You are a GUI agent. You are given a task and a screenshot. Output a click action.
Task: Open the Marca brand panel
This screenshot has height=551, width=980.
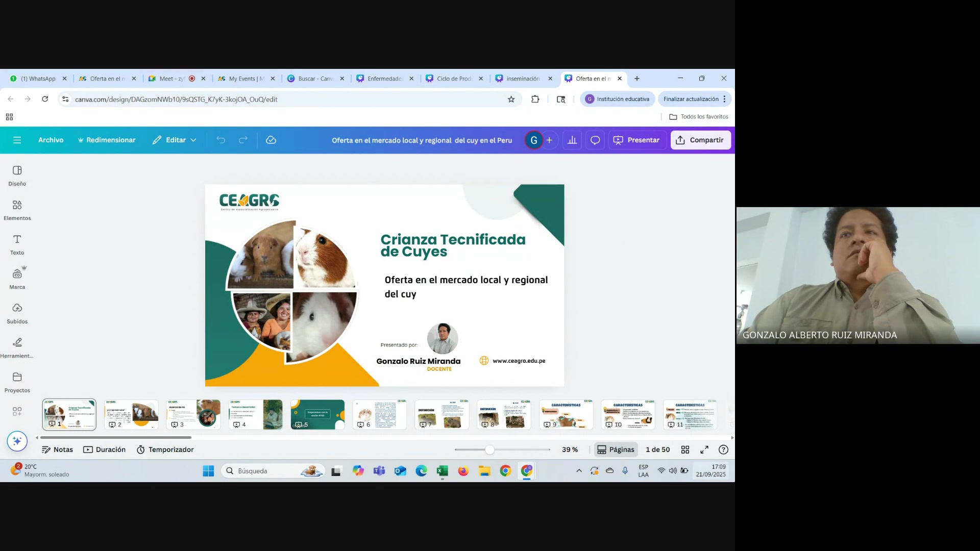click(17, 279)
